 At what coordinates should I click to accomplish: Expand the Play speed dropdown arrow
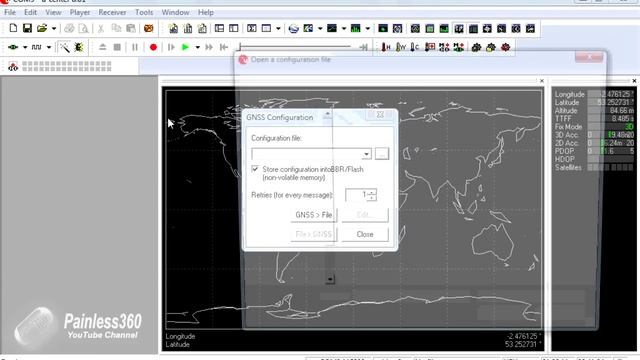coord(197,47)
